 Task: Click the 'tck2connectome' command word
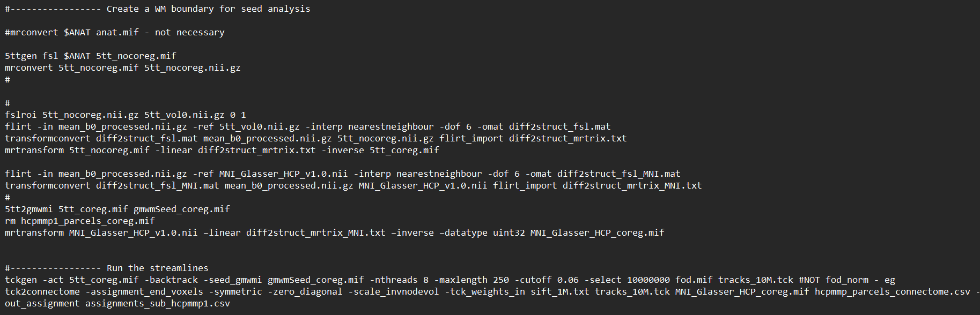pos(42,291)
